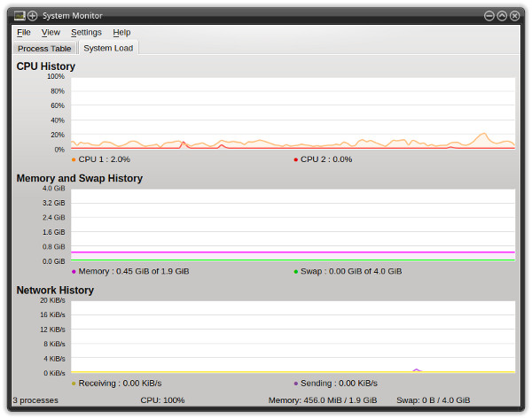Click 'Swap : 0.00 GiB of 4.0 GiB' label
Viewport: 532px width, 419px height.
[351, 271]
